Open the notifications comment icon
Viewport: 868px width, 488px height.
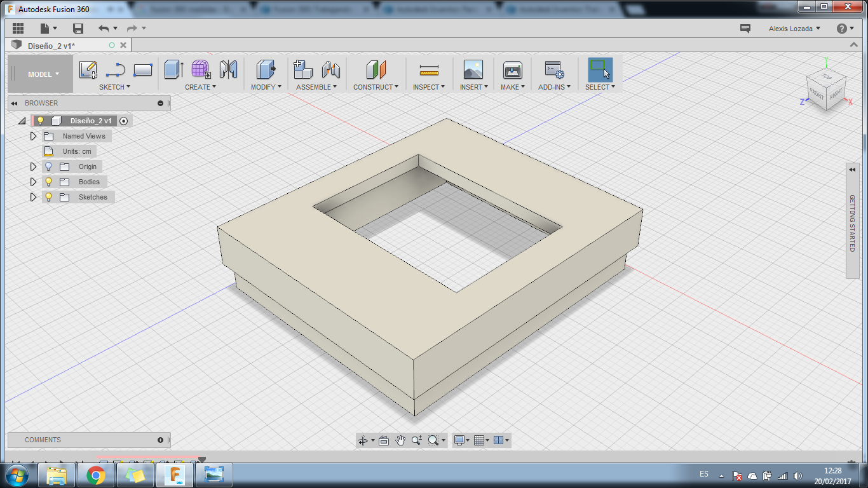[x=745, y=29]
